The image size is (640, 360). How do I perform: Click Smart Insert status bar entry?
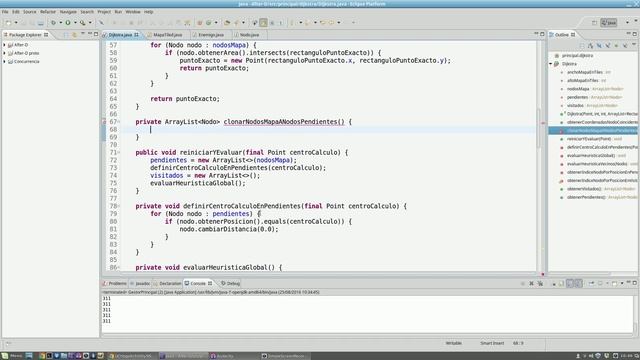(x=492, y=343)
